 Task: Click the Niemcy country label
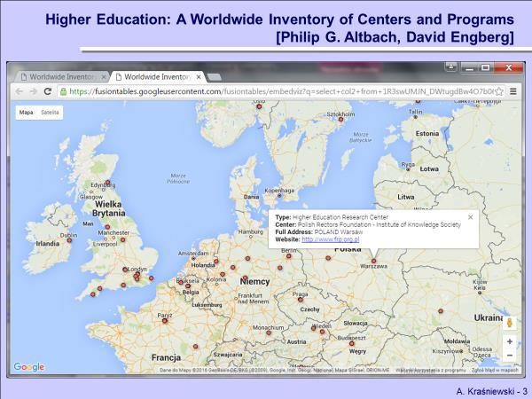click(x=254, y=282)
